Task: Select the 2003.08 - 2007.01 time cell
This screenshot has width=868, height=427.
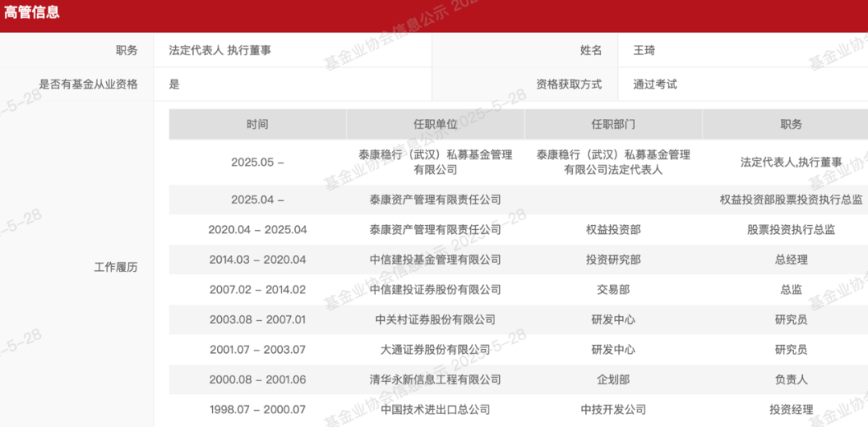Action: 257,319
